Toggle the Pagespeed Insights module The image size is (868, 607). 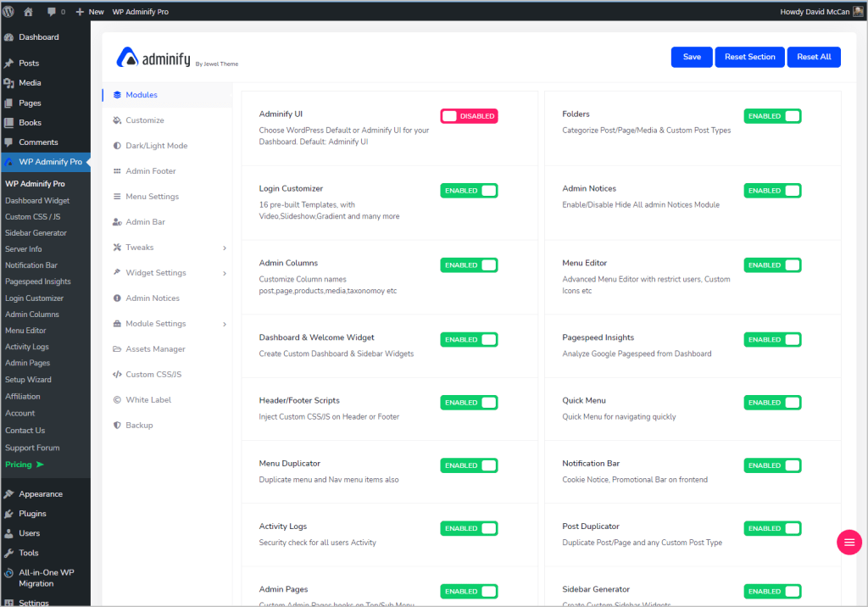click(772, 339)
